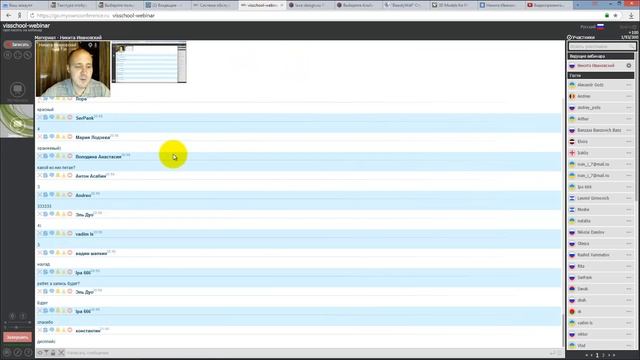Click the crossed tools icon in the chat toolbar
The height and width of the screenshot is (360, 640).
[61, 352]
